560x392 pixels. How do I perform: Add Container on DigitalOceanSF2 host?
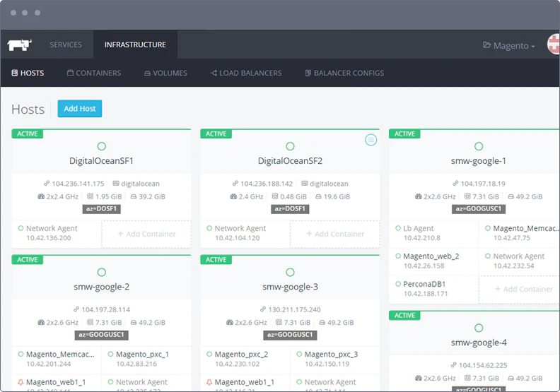point(335,234)
